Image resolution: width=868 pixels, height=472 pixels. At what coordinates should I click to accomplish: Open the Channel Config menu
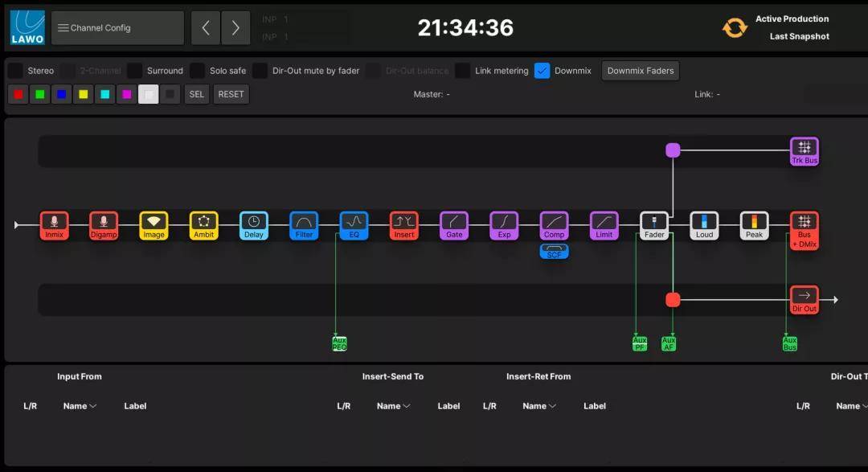pos(117,28)
